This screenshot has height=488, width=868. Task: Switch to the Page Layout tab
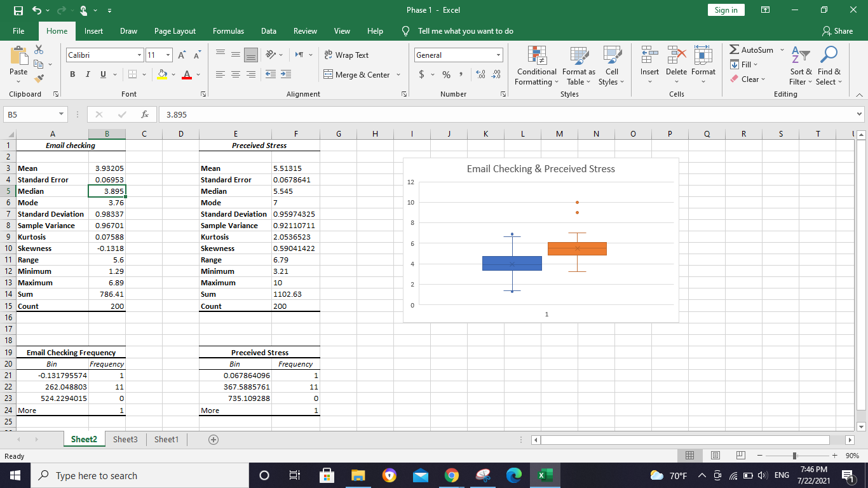[175, 31]
